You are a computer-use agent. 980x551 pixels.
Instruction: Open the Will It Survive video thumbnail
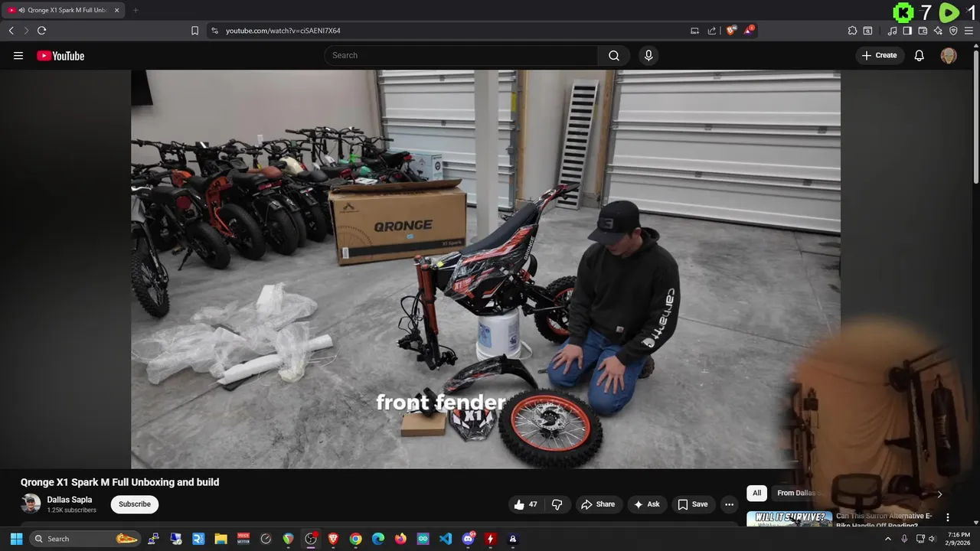tap(789, 519)
